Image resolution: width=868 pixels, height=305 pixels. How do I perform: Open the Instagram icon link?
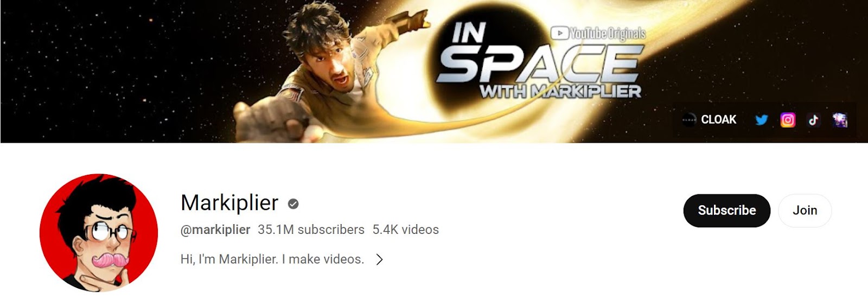coord(788,120)
